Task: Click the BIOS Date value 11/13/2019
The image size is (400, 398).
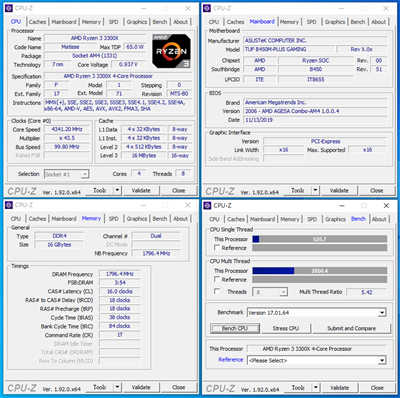Action: [315, 120]
